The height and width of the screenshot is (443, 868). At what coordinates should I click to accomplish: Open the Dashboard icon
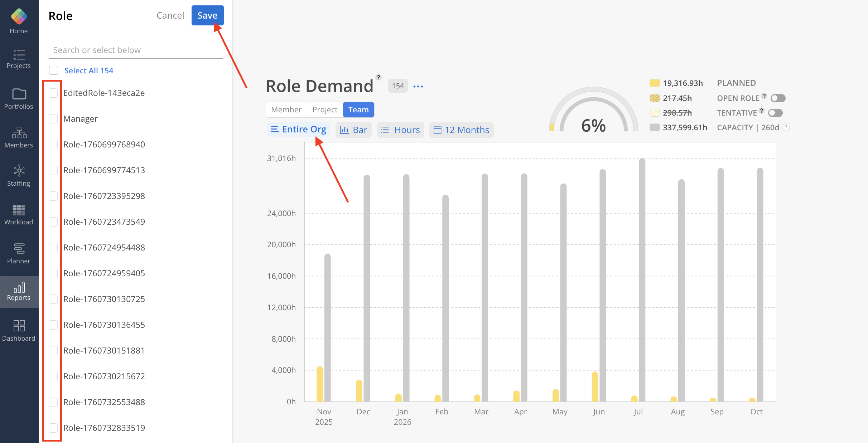(19, 326)
